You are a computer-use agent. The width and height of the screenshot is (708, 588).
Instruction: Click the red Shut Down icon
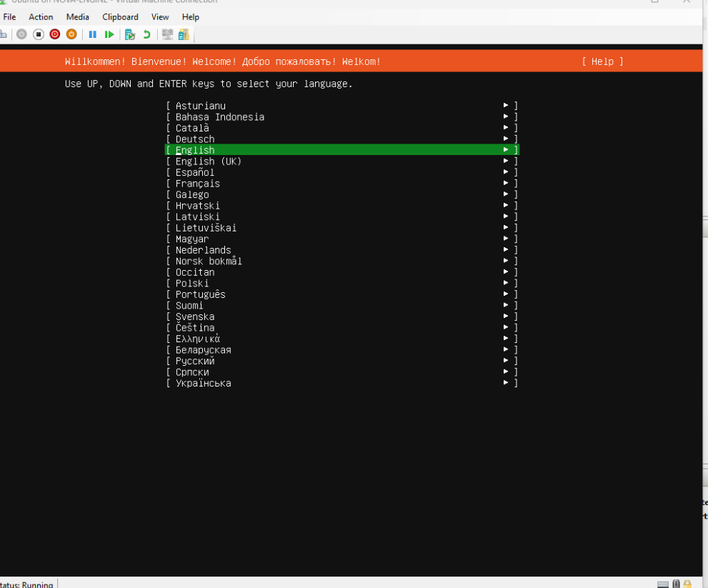pyautogui.click(x=55, y=34)
